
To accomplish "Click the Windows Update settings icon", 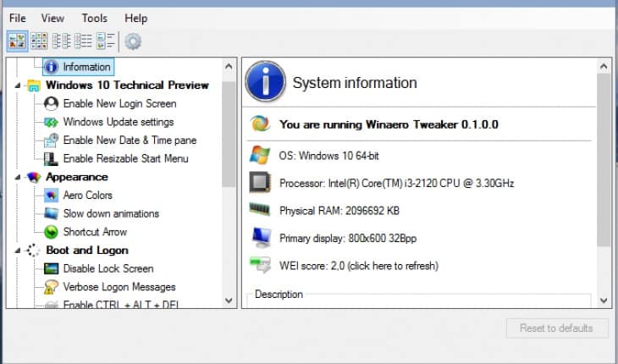I will pyautogui.click(x=52, y=122).
